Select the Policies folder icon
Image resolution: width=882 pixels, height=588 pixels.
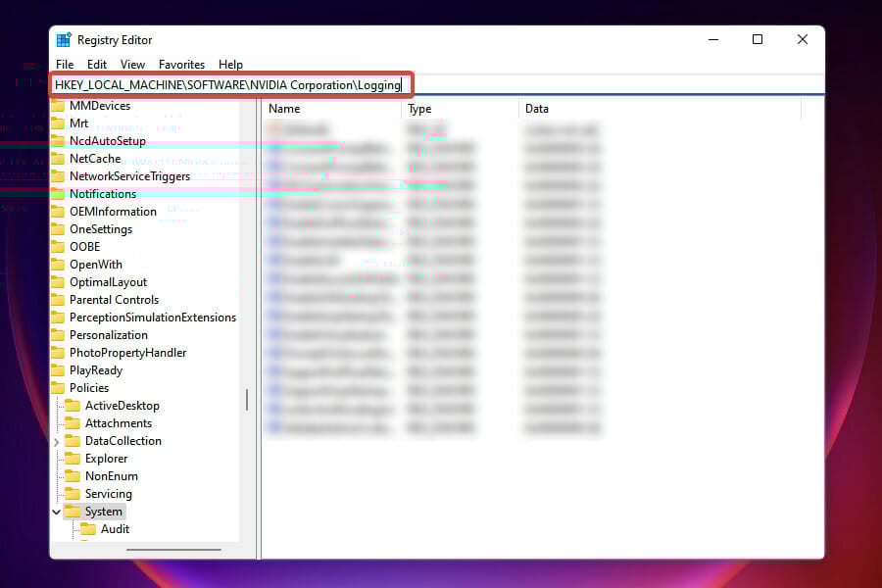pos(58,388)
